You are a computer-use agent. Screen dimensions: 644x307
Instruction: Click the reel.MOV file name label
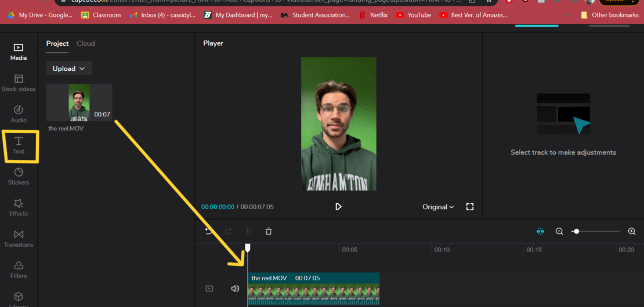(66, 128)
